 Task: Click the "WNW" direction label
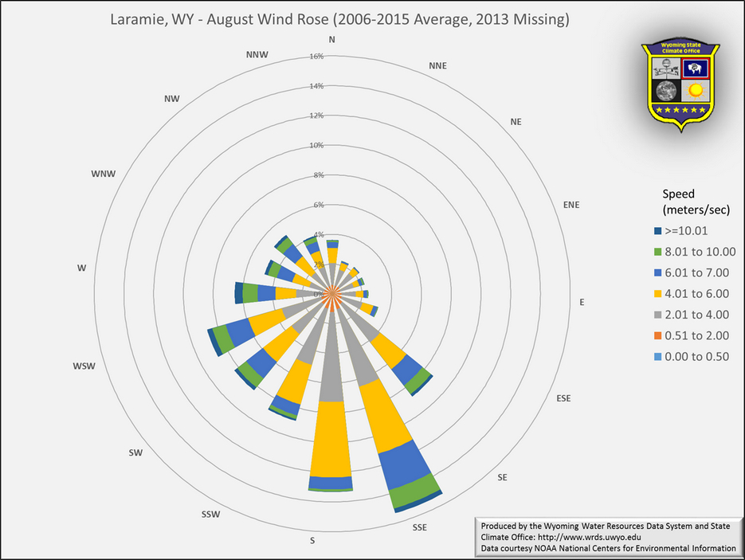(104, 174)
